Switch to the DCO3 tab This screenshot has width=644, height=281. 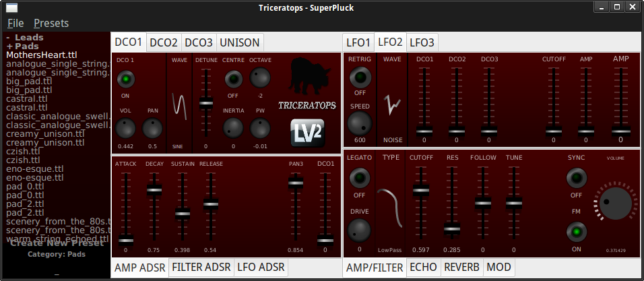(199, 42)
